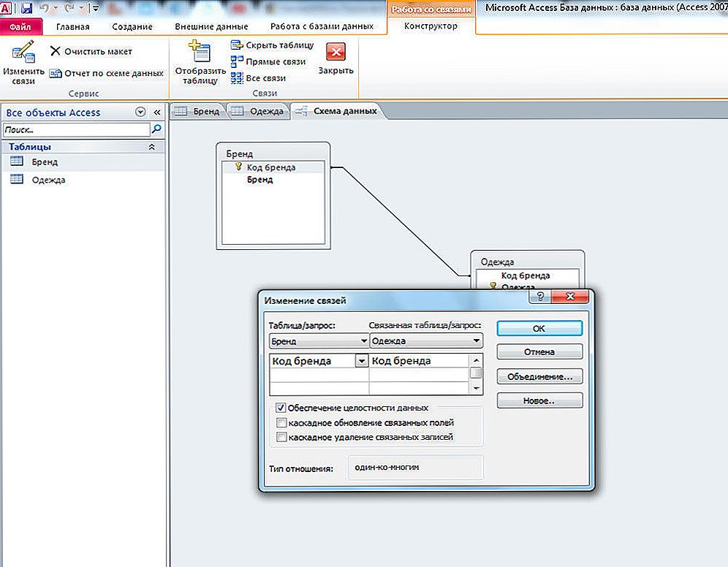Screen dimensions: 728x567
Task: Click the right Код бренда cell in grid
Action: (420, 361)
